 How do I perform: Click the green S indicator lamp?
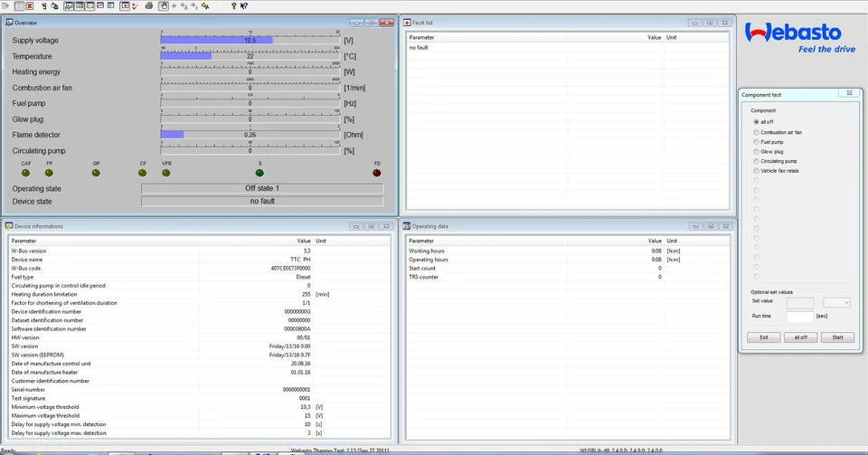click(259, 174)
